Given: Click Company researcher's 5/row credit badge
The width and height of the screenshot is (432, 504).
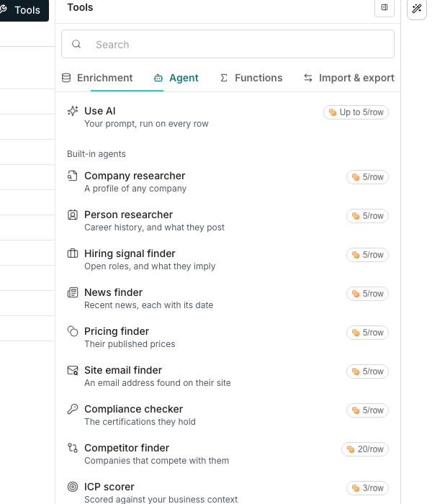Looking at the screenshot, I should point(367,177).
